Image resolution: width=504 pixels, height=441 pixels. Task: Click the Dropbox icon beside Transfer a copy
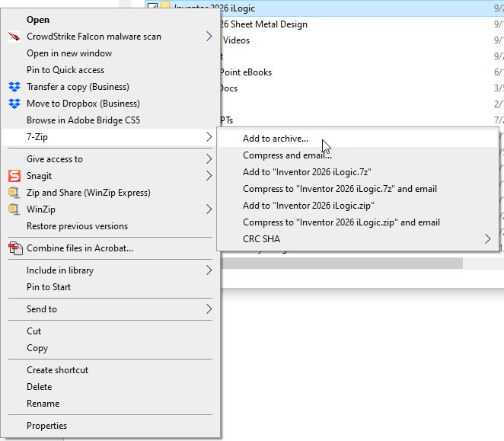[x=14, y=87]
